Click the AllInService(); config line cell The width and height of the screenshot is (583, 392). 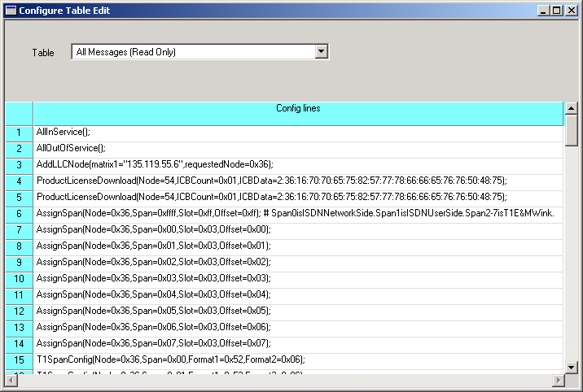298,132
